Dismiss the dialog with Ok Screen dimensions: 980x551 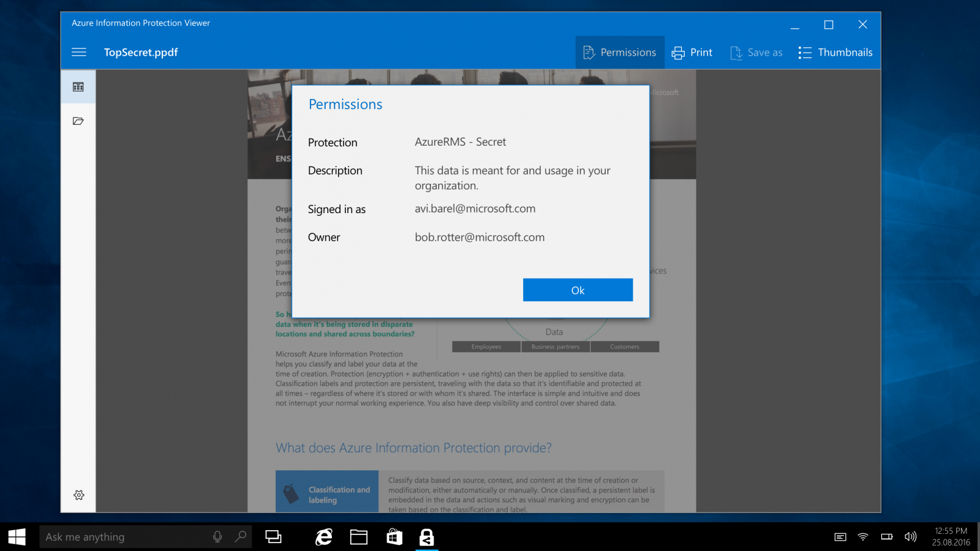pyautogui.click(x=578, y=290)
